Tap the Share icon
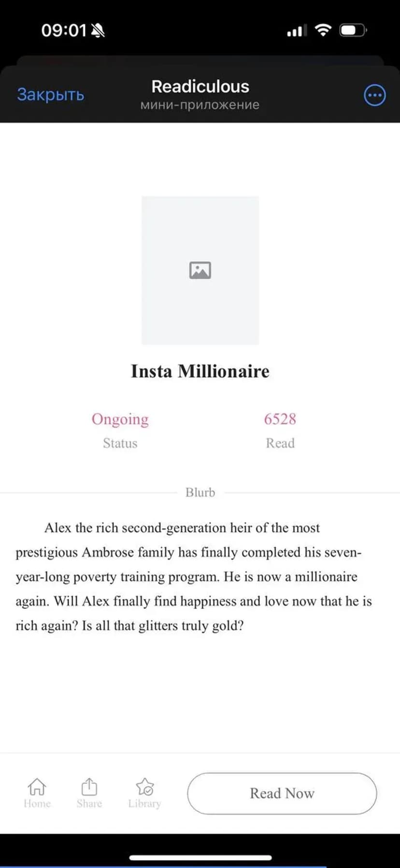400x868 pixels. [89, 787]
